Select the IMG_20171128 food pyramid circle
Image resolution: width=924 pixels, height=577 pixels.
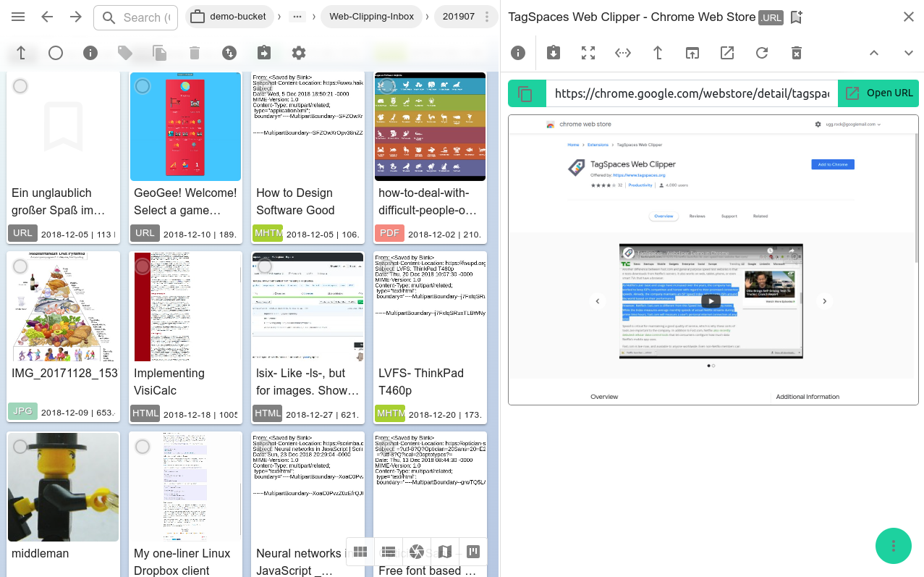(20, 266)
